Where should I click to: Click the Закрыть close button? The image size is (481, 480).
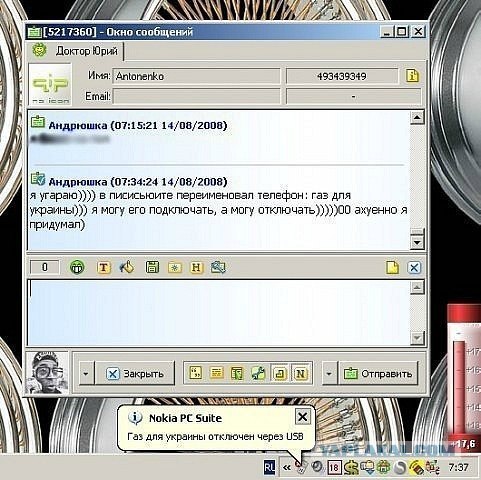click(135, 373)
